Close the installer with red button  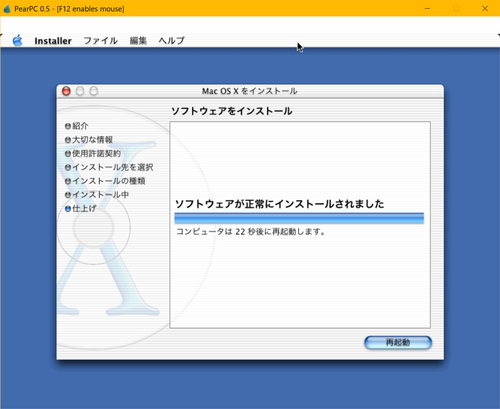(66, 91)
